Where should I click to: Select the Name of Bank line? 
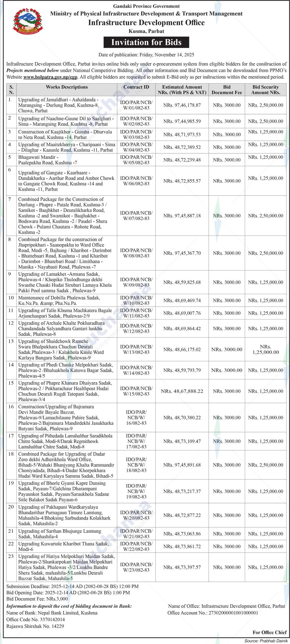point(52,613)
